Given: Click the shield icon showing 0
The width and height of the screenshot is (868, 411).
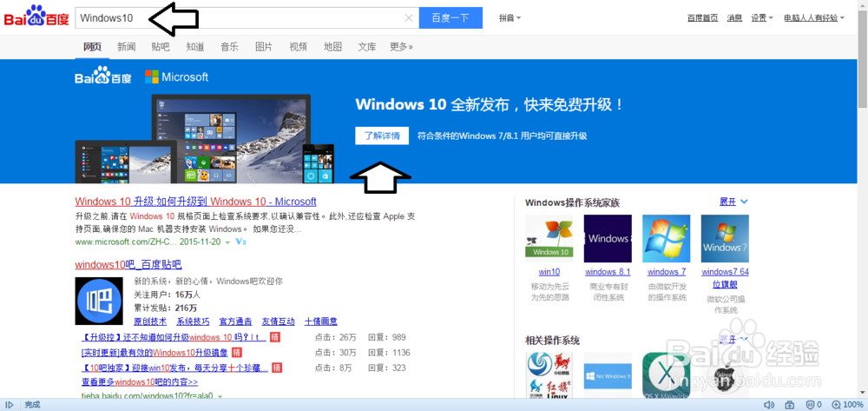Looking at the screenshot, I should [x=812, y=405].
